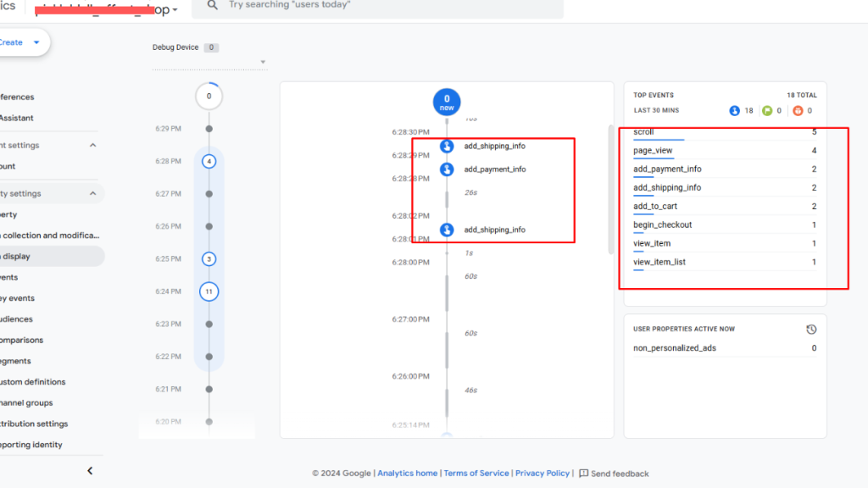Viewport: 868px width, 488px height.
Task: Select the 6:25 PM minute bubble showing 3
Action: click(x=209, y=259)
